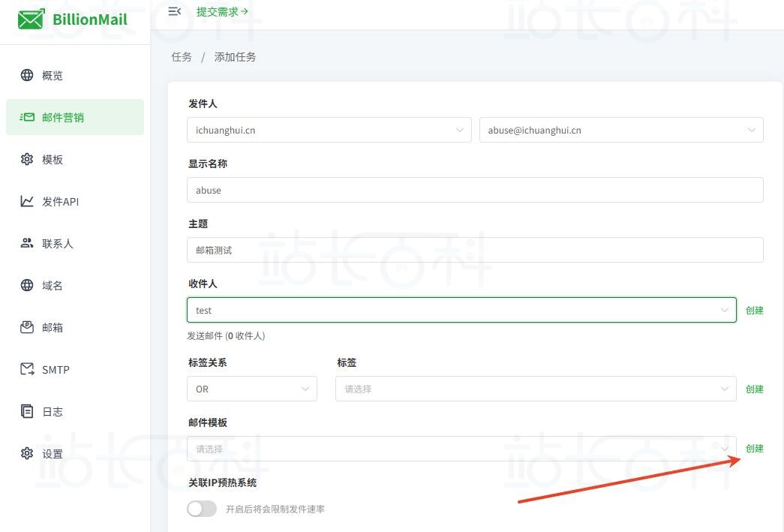Click the mailbox icon beside 邮箱

pos(27,327)
